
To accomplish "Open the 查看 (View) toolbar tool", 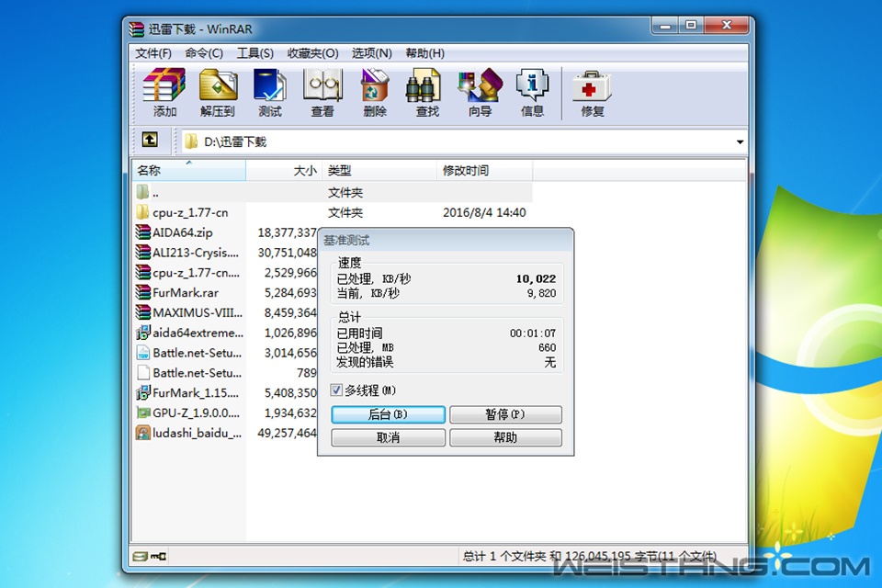I will 322,93.
